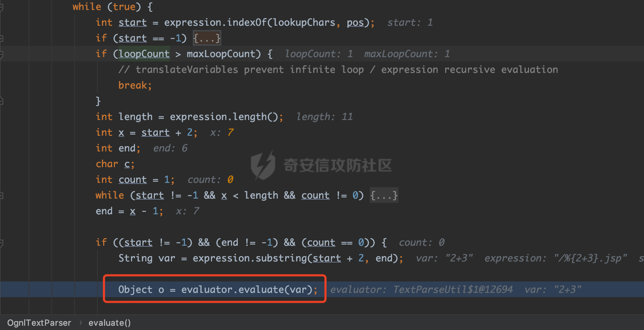Collapse the if ((start != -1) block marker
The width and height of the screenshot is (644, 330).
pos(1,242)
